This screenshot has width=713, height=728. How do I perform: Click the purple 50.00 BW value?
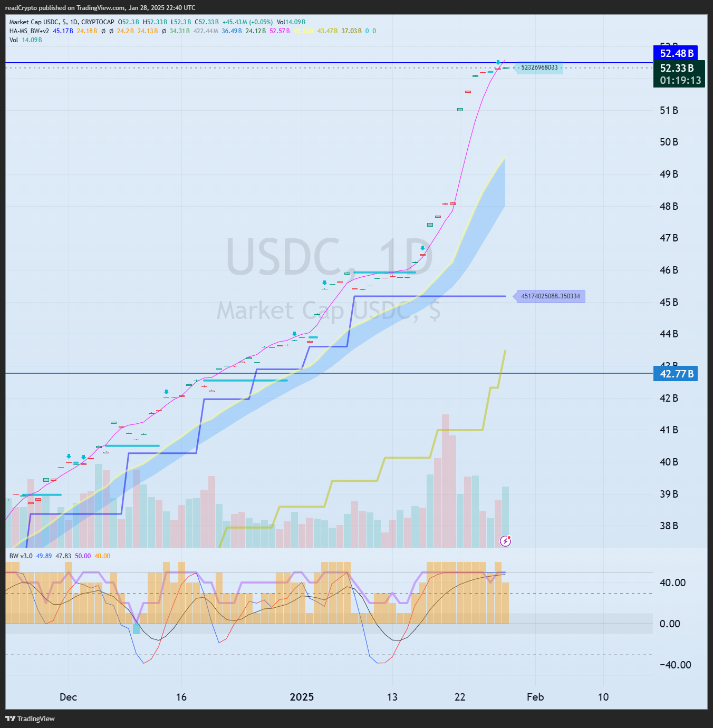(83, 556)
